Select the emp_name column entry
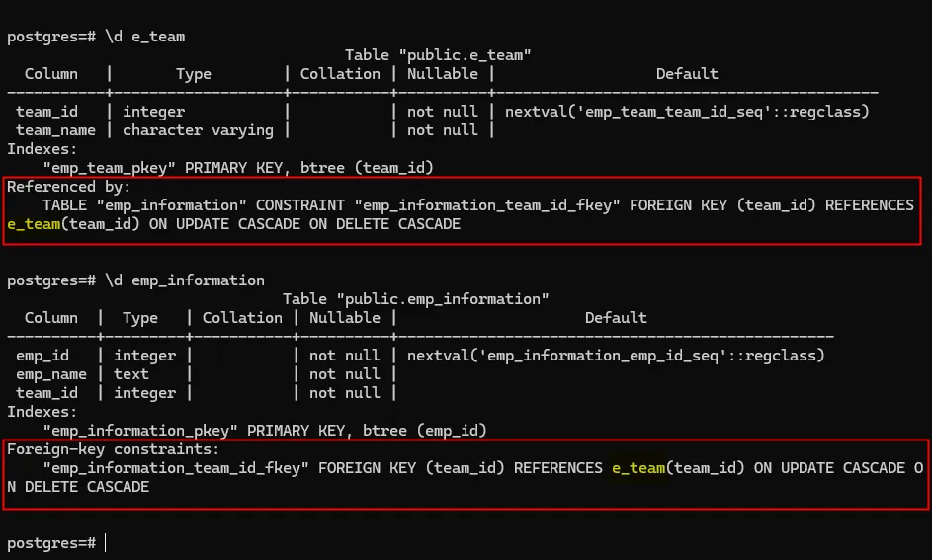The width and height of the screenshot is (932, 560). (x=51, y=374)
